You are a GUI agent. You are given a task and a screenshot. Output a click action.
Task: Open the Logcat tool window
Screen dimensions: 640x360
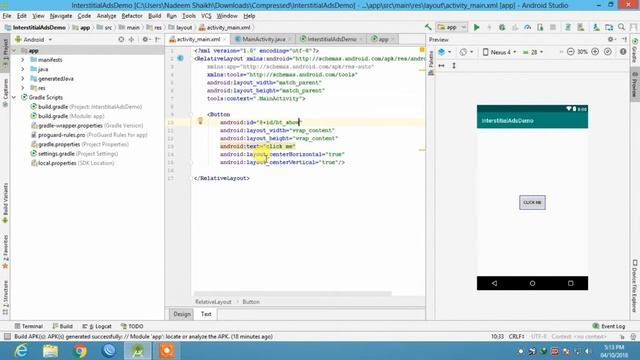[97, 326]
